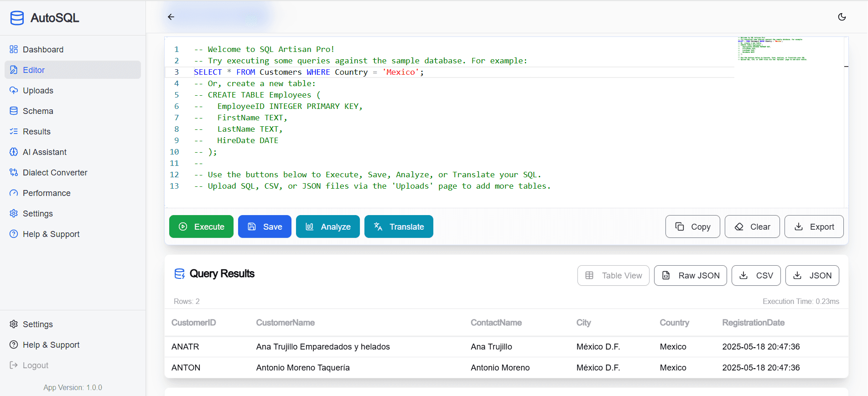
Task: Go to the Uploads page
Action: pyautogui.click(x=73, y=90)
